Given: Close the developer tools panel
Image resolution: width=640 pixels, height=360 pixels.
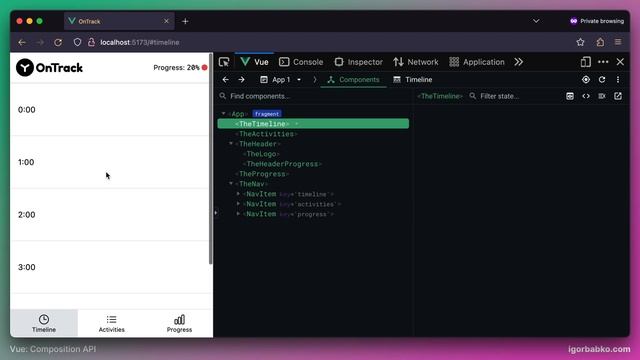Looking at the screenshot, I should click(620, 62).
